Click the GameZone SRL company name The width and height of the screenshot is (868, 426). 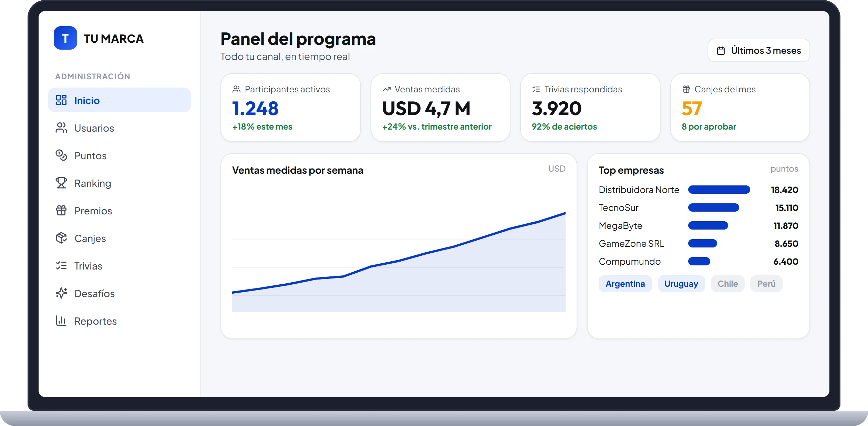pyautogui.click(x=631, y=243)
